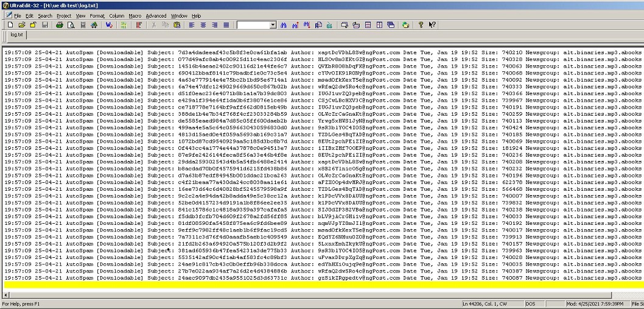Click the New File icon
Image resolution: width=644 pixels, height=309 pixels.
coord(10,25)
